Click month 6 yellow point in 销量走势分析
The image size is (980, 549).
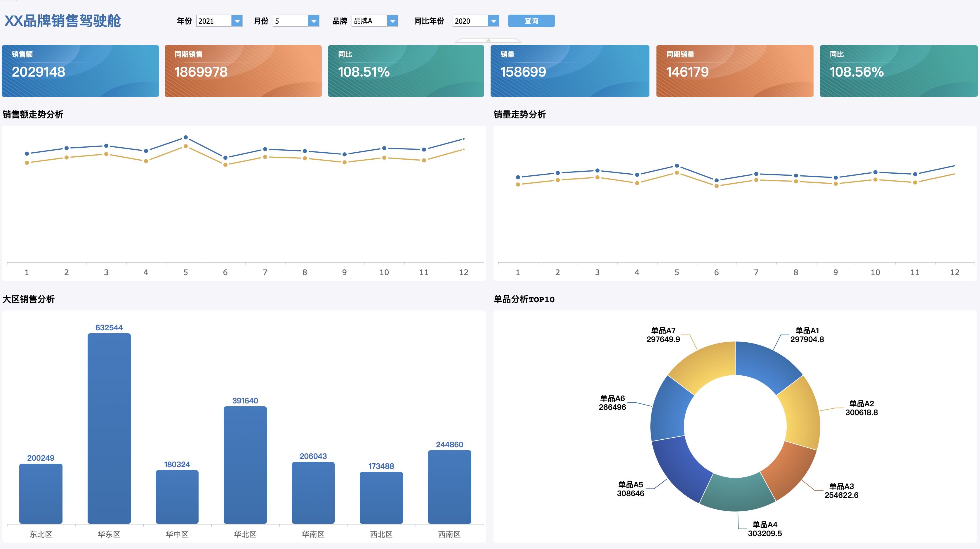click(716, 186)
